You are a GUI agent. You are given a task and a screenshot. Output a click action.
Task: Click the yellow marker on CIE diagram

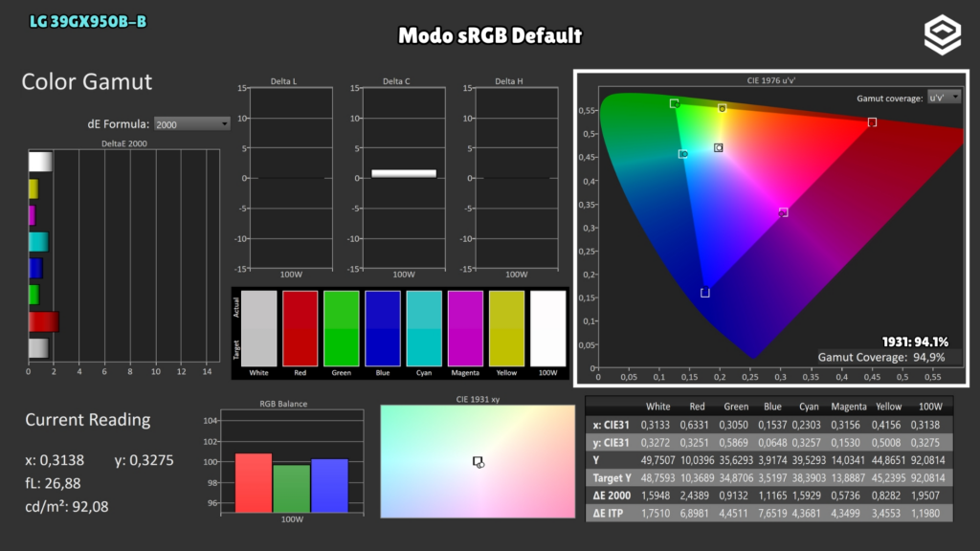click(722, 108)
